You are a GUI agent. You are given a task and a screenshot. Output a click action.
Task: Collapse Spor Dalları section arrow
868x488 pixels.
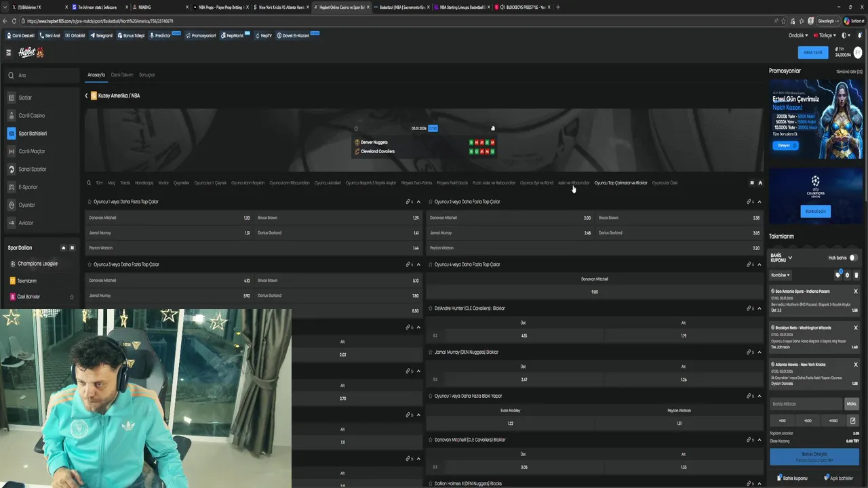(64, 248)
